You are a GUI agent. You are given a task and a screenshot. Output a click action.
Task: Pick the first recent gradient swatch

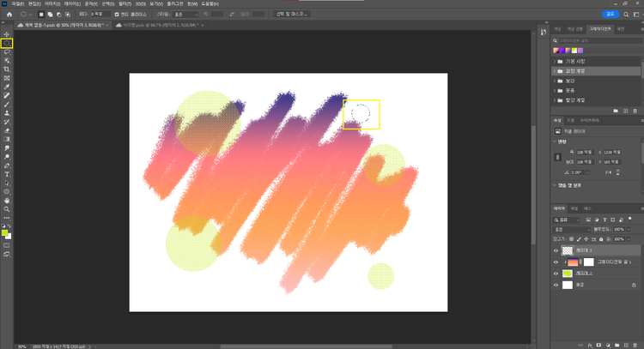point(556,51)
